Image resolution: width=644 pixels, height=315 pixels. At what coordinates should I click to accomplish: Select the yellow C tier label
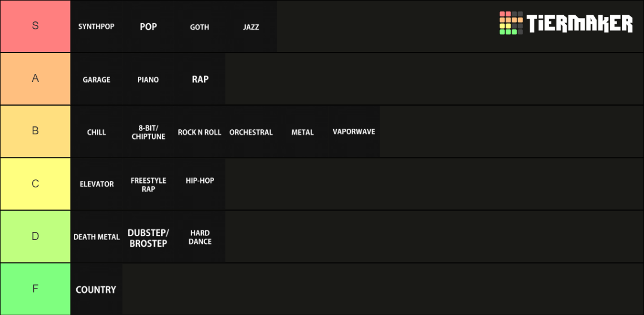35,183
